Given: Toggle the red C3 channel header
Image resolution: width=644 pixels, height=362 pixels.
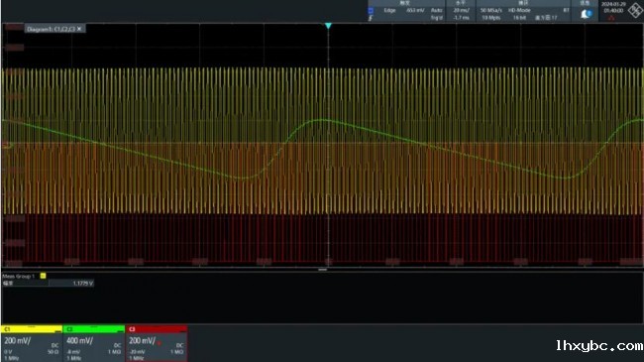Looking at the screenshot, I should click(157, 329).
